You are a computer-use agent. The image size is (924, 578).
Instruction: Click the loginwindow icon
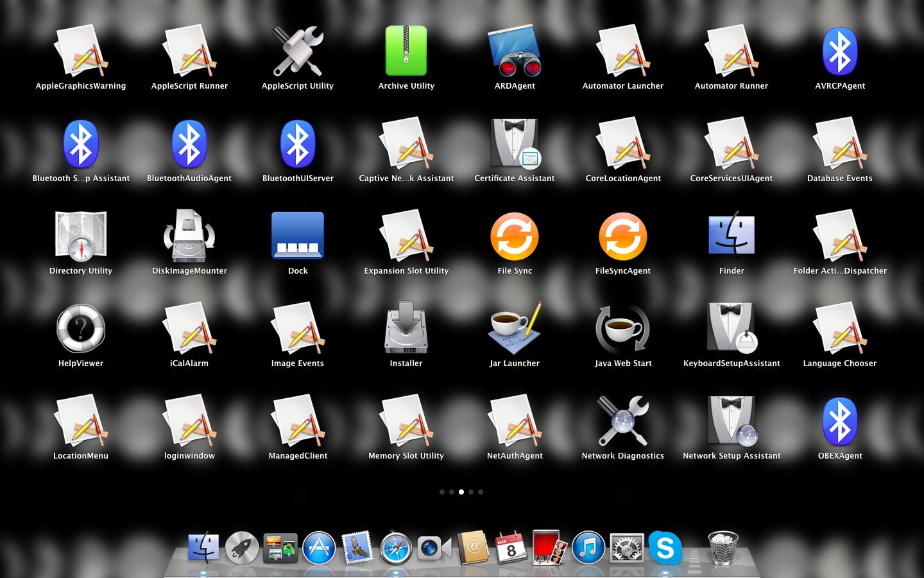point(189,421)
